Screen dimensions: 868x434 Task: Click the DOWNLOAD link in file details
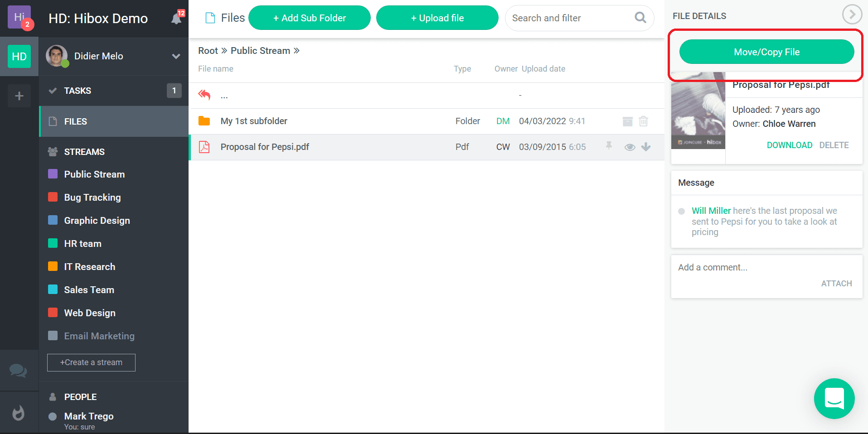pyautogui.click(x=789, y=145)
